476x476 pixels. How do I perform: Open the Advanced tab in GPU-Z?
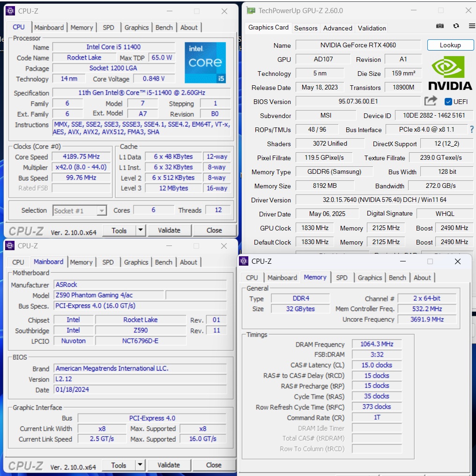pyautogui.click(x=338, y=28)
